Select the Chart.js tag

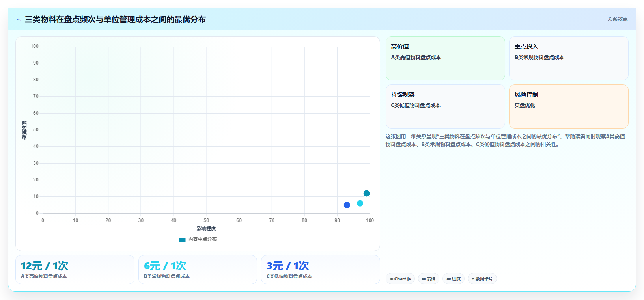coord(400,279)
